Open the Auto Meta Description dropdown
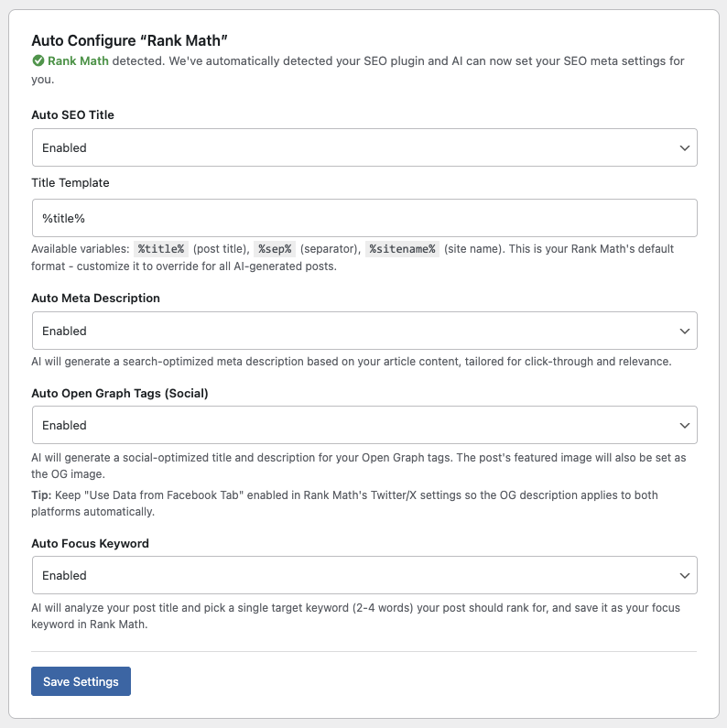The height and width of the screenshot is (728, 727). click(x=364, y=331)
